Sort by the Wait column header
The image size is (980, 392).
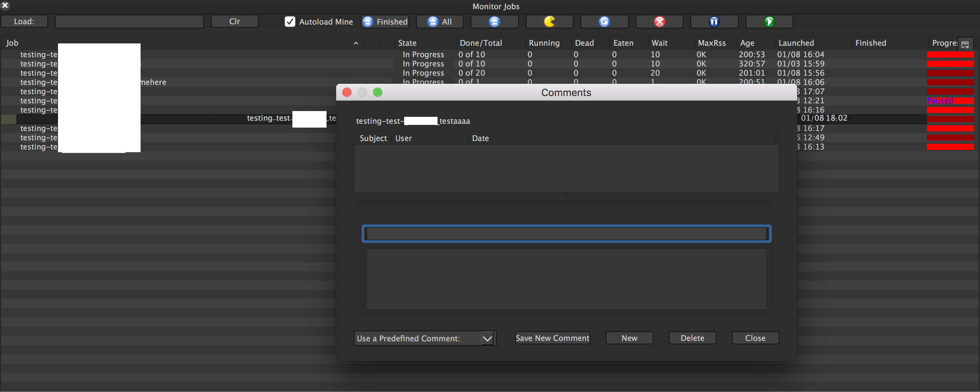[671, 43]
